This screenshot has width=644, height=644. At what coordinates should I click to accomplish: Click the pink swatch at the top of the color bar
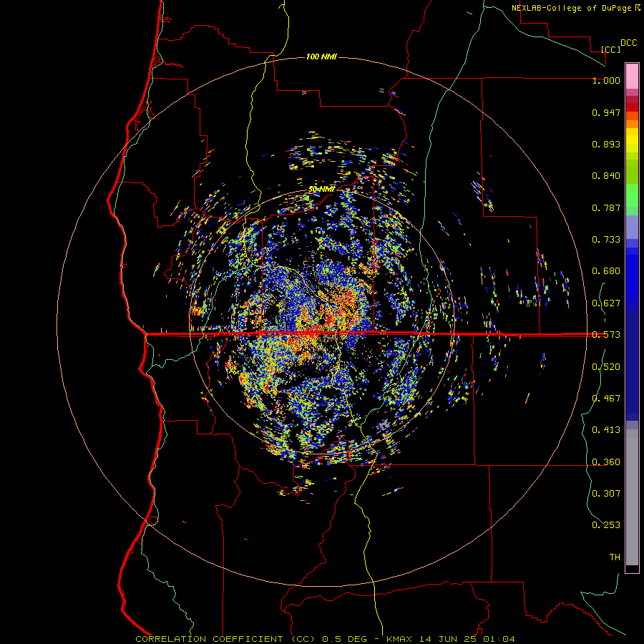click(x=632, y=77)
